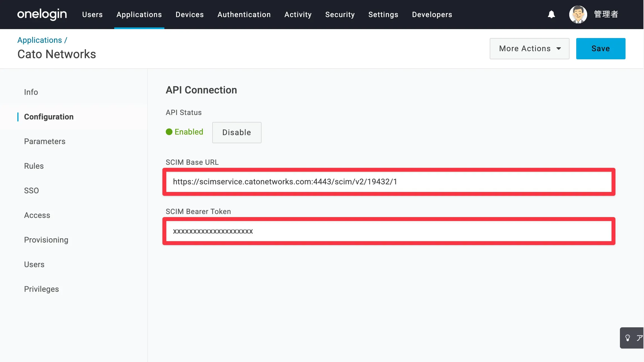Select the SSO sidebar tab
The width and height of the screenshot is (644, 362).
click(x=31, y=191)
